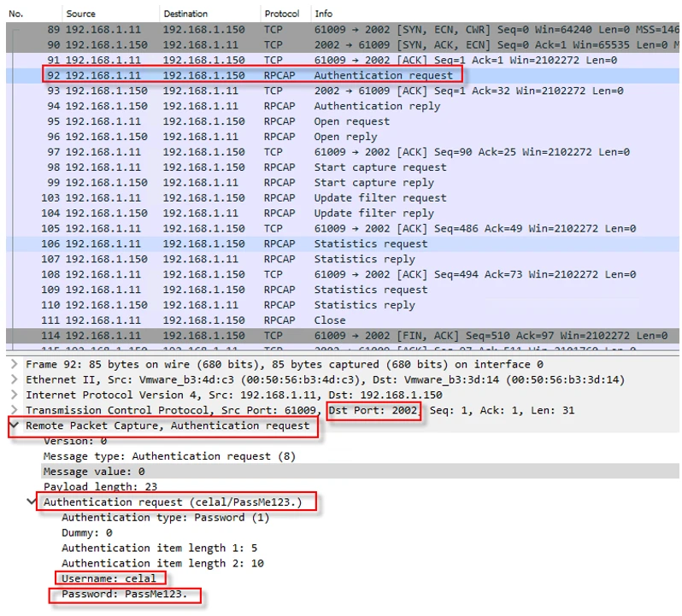
Task: Select the Username: celal field
Action: (x=109, y=578)
